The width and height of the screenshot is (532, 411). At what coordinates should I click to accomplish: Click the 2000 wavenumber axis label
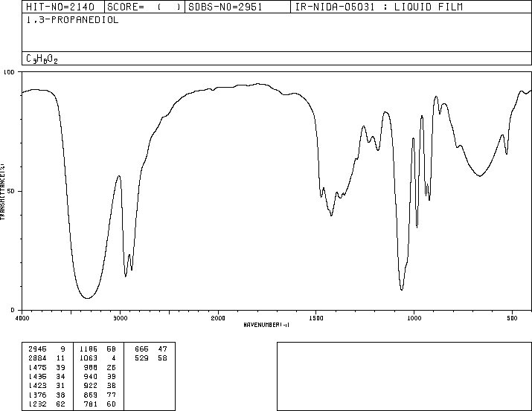(218, 318)
